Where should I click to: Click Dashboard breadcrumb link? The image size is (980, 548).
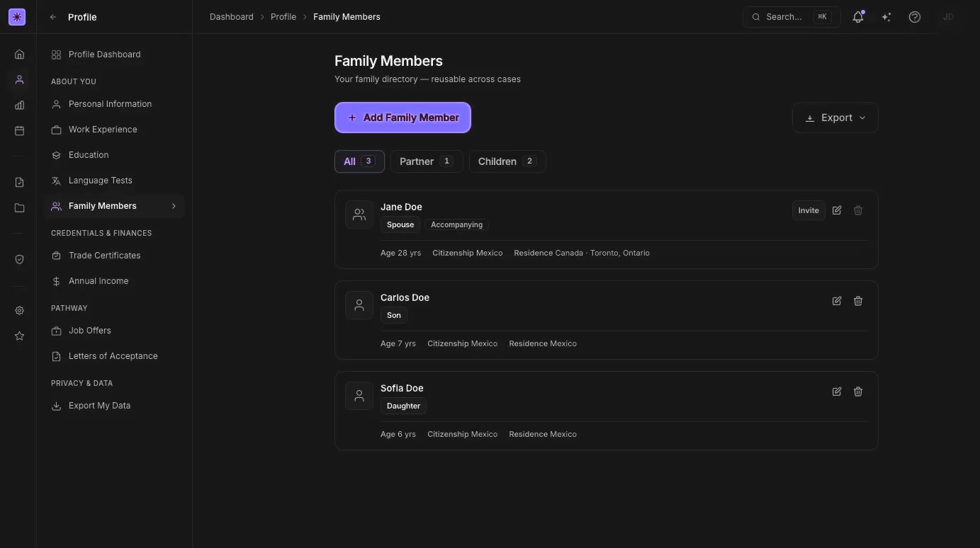[x=232, y=17]
